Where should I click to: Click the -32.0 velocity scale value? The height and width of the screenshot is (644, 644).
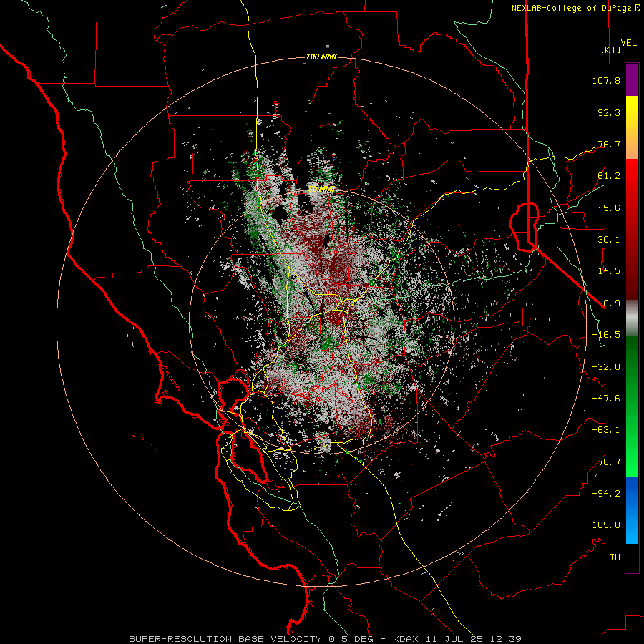(x=606, y=367)
